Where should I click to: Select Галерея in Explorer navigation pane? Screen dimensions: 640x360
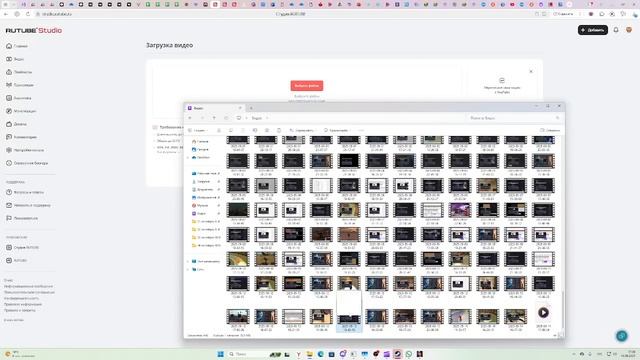[200, 149]
